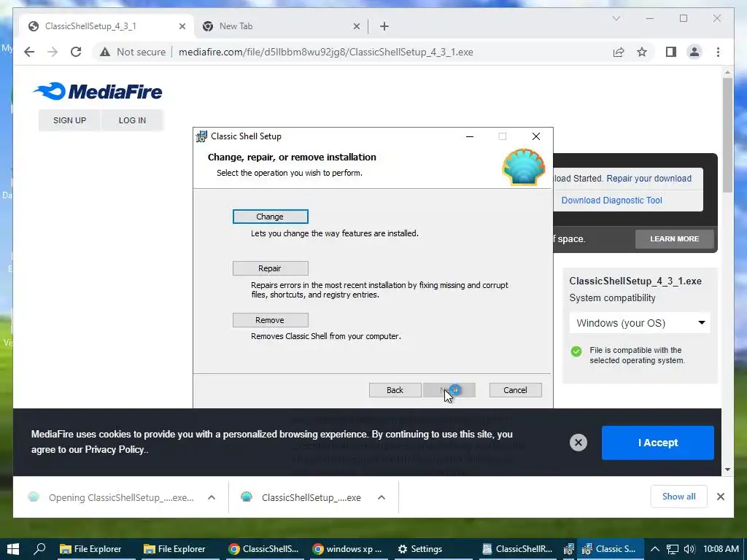
Task: Expand options for Opening ClassicShellSetup download
Action: (x=212, y=497)
